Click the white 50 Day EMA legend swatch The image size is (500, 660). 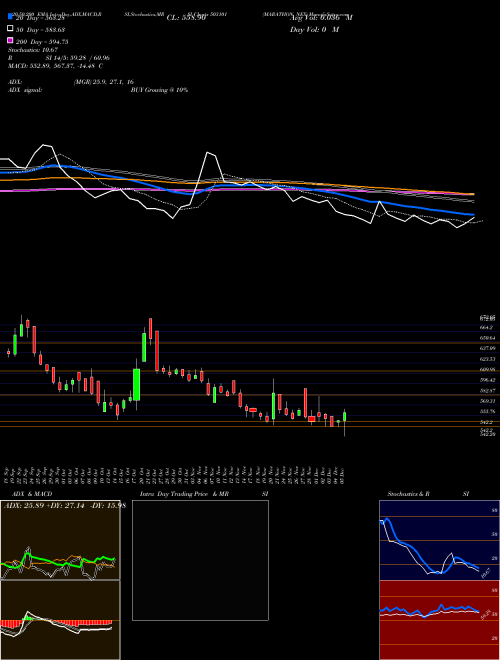11,29
